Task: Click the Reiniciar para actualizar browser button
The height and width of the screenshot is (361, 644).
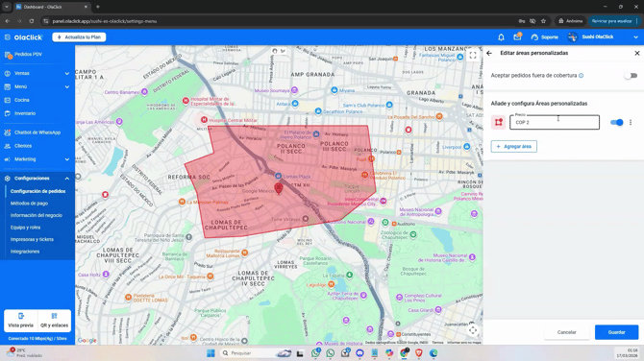Action: tap(614, 21)
